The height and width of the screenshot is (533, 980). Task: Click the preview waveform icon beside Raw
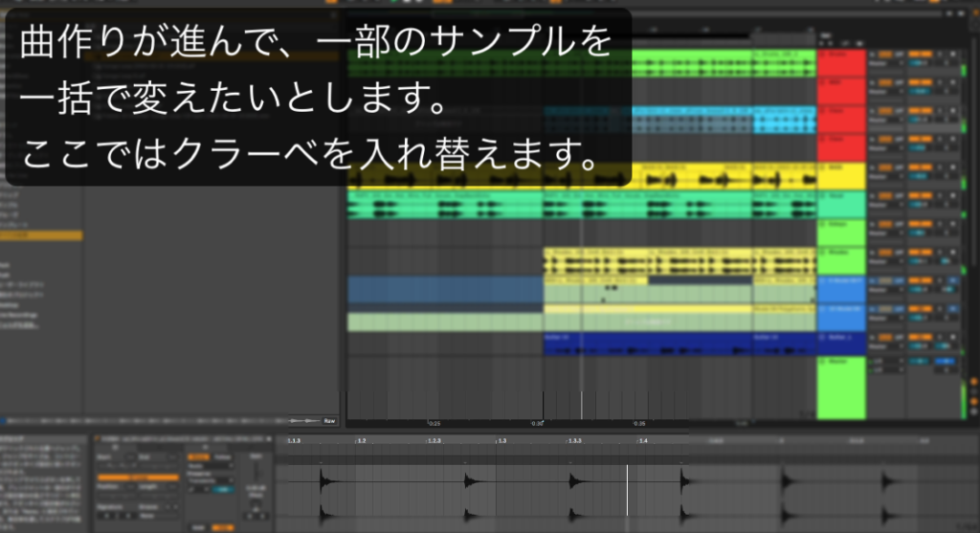point(306,420)
